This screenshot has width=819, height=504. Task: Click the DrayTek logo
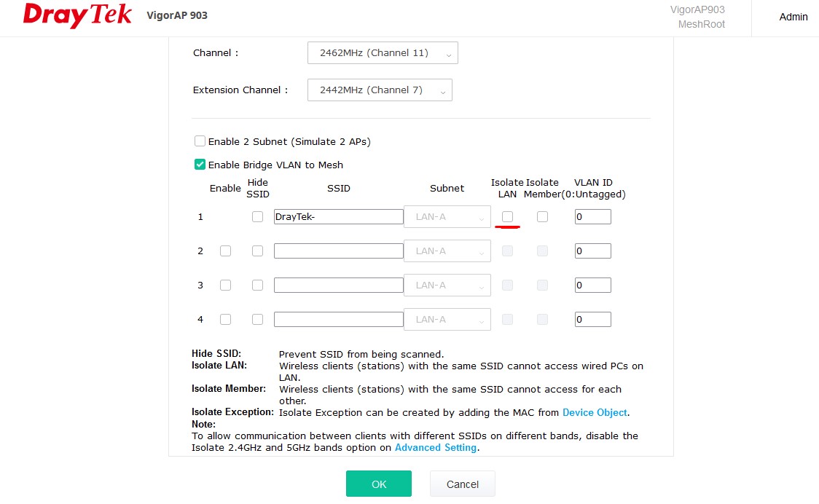tap(77, 16)
